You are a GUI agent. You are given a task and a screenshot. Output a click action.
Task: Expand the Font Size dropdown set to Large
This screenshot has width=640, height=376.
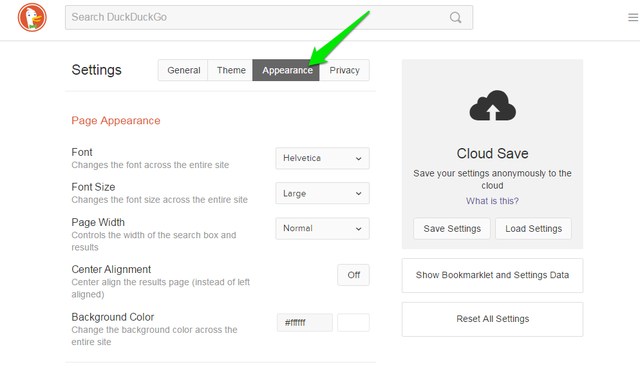click(322, 194)
